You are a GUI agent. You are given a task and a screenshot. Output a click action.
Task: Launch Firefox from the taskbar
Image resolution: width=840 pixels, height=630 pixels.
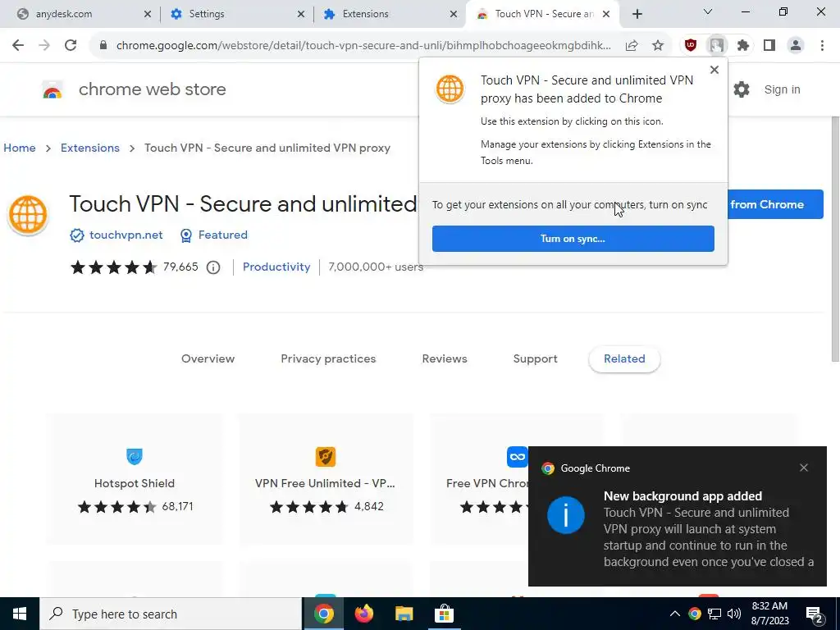point(363,614)
